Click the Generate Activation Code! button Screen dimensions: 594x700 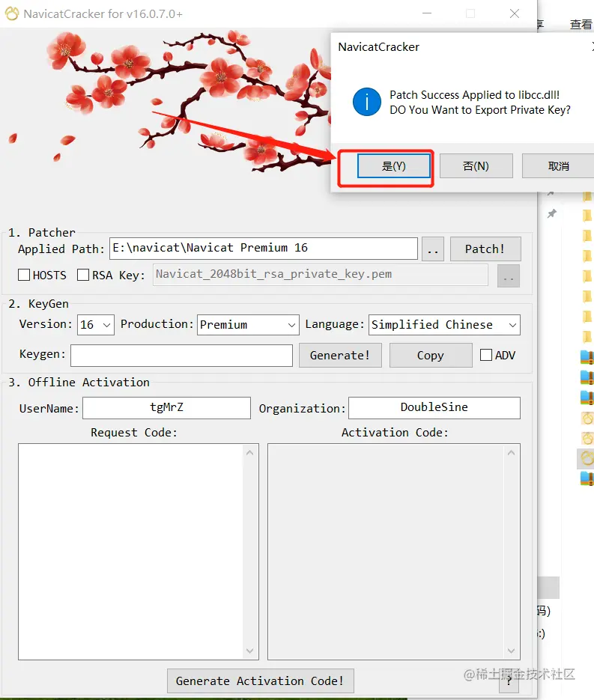pyautogui.click(x=261, y=681)
